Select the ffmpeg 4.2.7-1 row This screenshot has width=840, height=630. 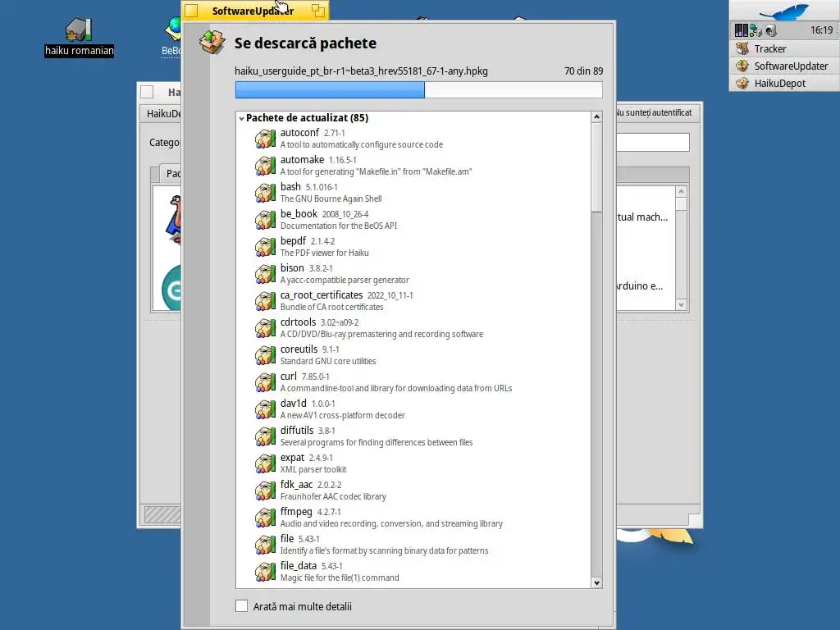pos(413,518)
